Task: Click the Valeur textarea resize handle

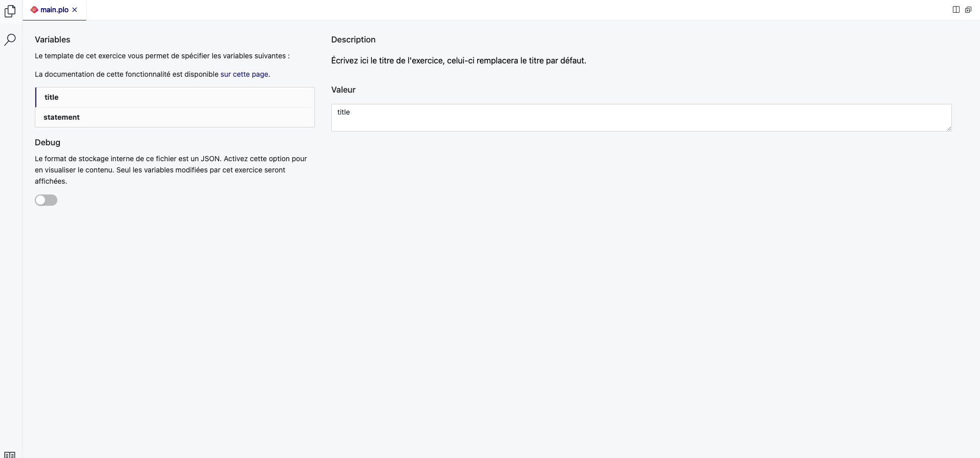Action: coord(949,128)
